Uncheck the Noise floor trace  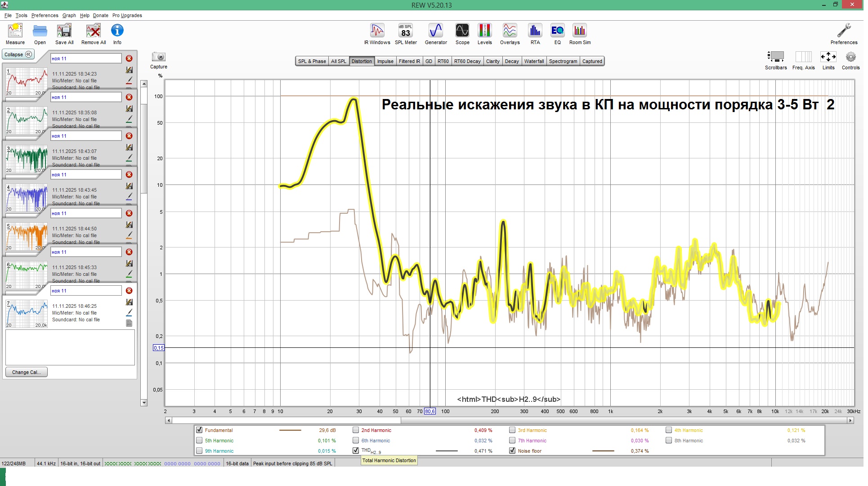512,451
